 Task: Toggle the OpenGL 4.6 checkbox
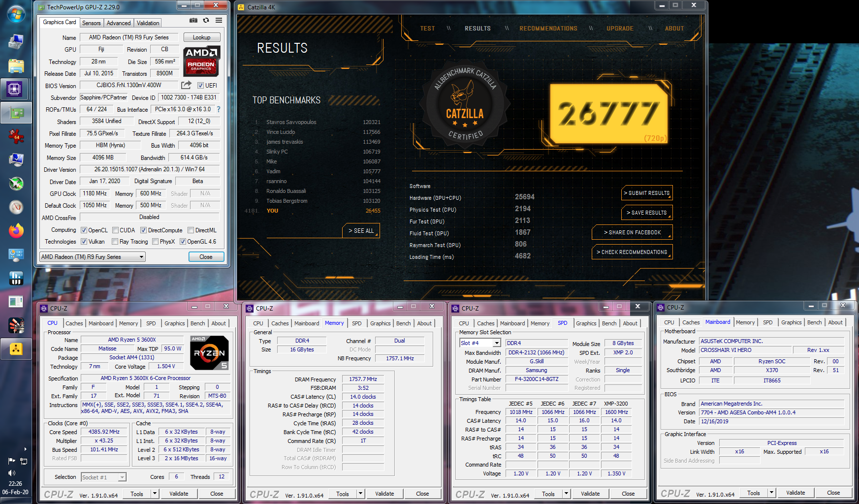[x=183, y=242]
